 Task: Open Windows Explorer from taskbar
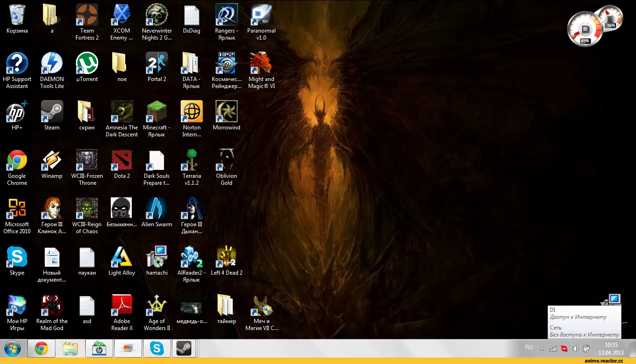coord(70,348)
